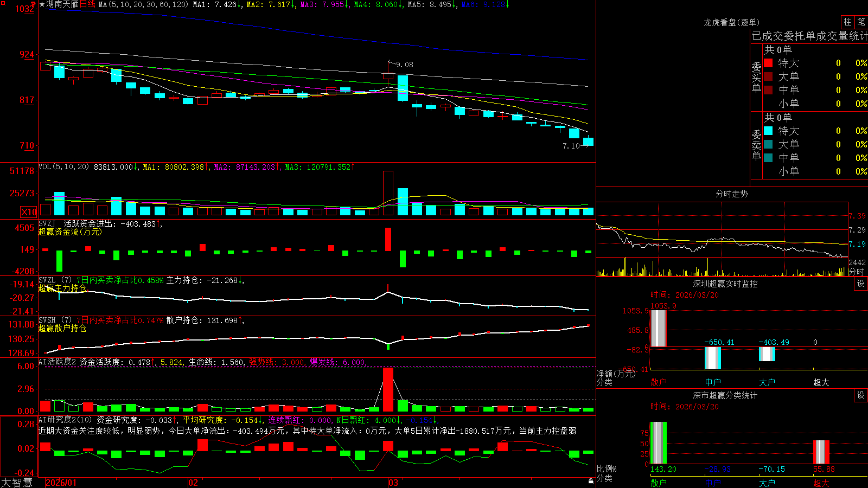
Task: Open MA(5,10,20,30,60,120) parameters
Action: (143, 4)
